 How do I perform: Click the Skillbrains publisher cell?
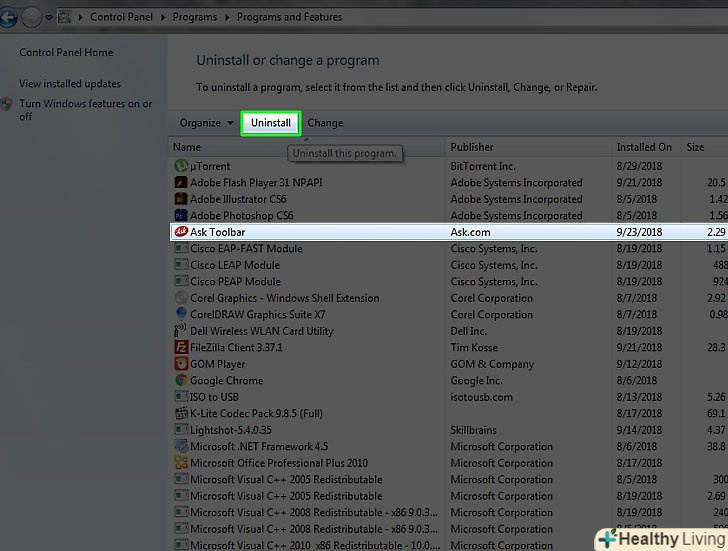tap(473, 430)
